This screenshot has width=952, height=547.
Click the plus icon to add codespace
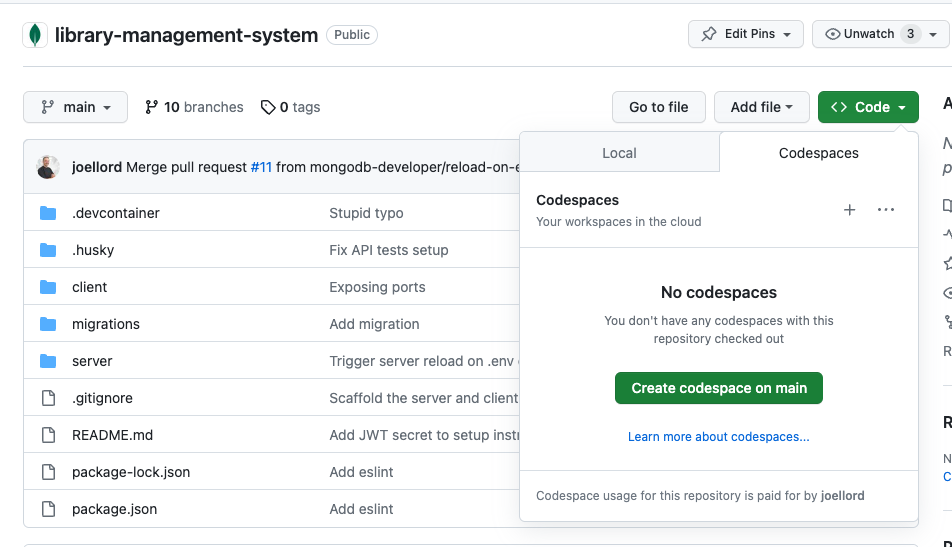point(849,210)
